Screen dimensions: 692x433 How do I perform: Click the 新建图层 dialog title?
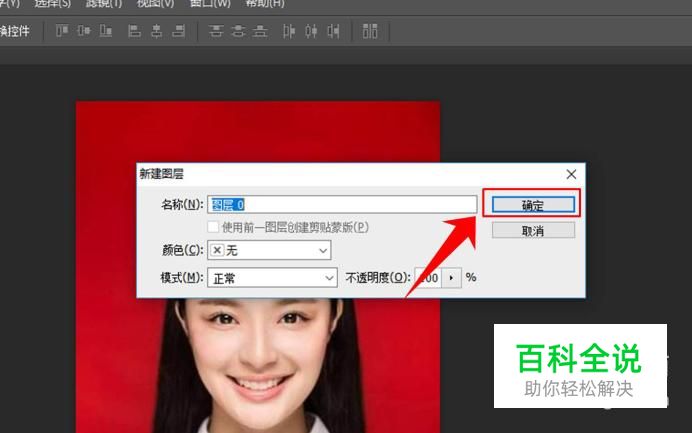(x=162, y=174)
